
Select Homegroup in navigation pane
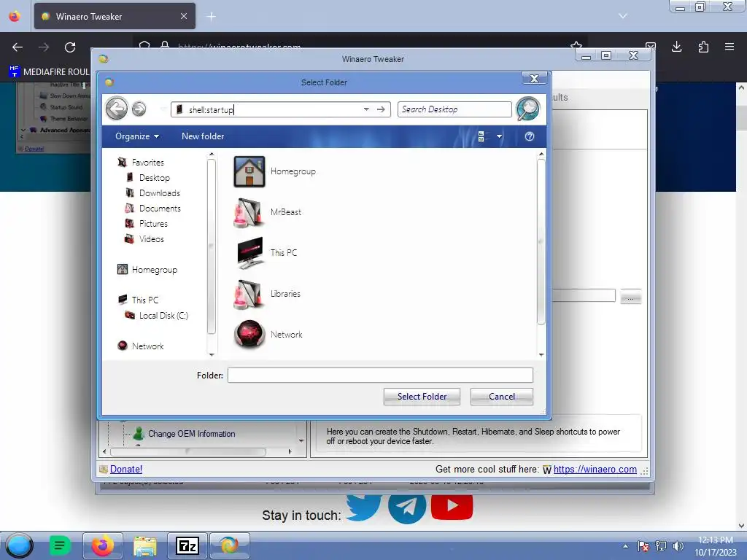point(155,270)
